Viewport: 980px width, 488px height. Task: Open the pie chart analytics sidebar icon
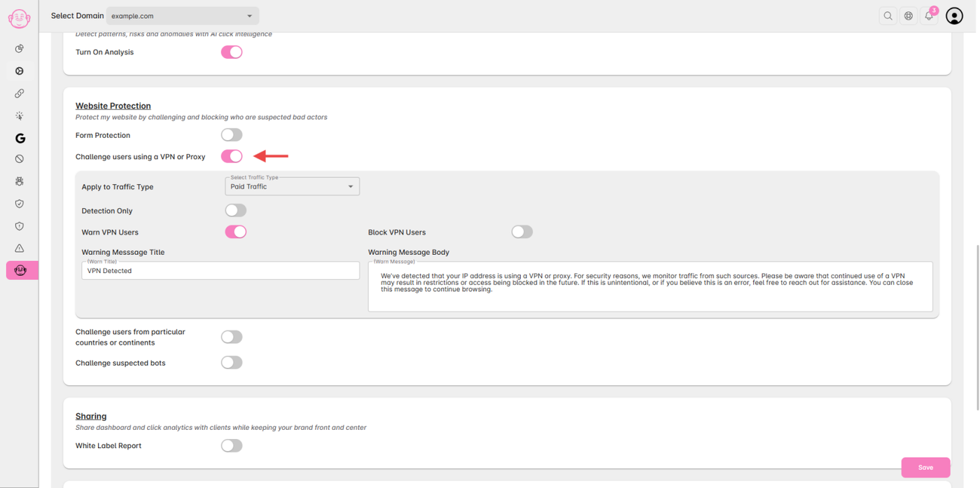20,48
